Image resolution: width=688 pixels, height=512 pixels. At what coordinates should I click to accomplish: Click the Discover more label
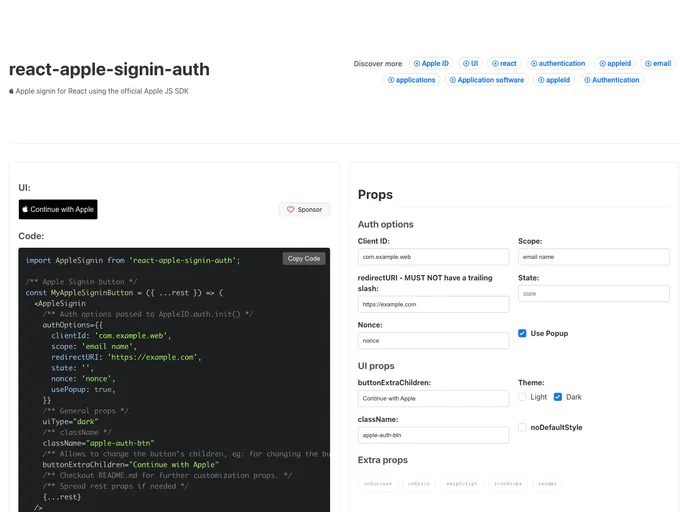pos(378,64)
